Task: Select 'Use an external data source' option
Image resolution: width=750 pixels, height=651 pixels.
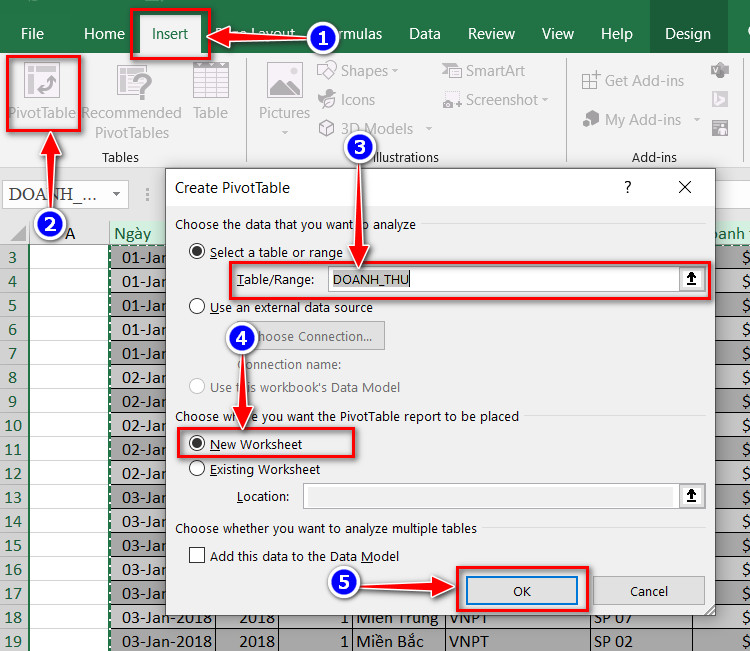Action: pos(197,307)
